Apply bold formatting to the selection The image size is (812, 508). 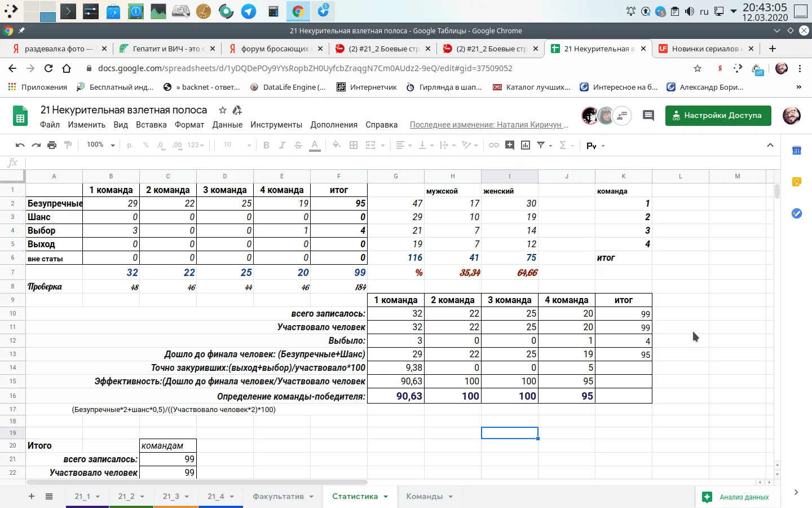(x=266, y=145)
